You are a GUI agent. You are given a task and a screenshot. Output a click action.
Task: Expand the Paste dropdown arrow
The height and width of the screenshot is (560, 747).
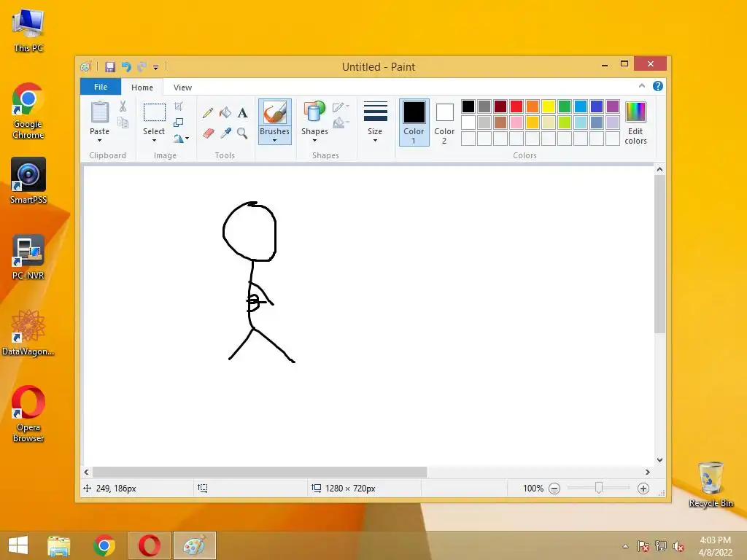pyautogui.click(x=99, y=141)
